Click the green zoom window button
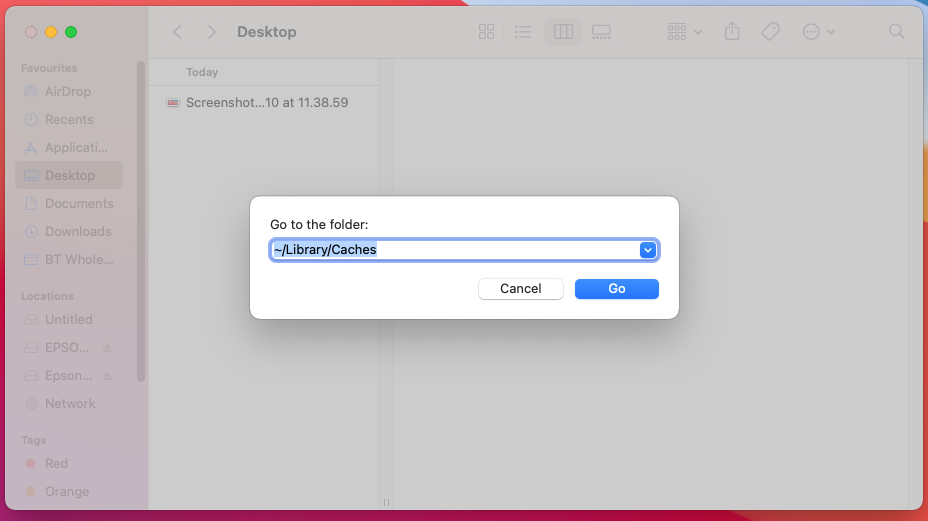 coord(71,32)
